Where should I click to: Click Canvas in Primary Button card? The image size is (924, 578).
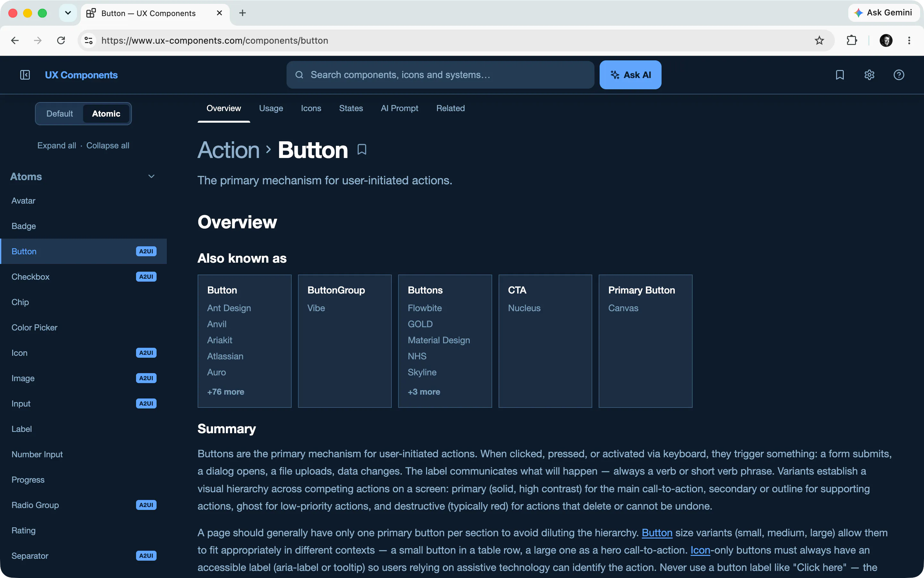tap(623, 308)
